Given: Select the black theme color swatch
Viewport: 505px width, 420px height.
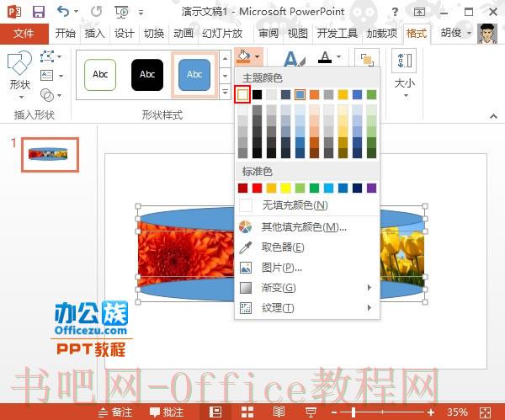Looking at the screenshot, I should pyautogui.click(x=257, y=95).
